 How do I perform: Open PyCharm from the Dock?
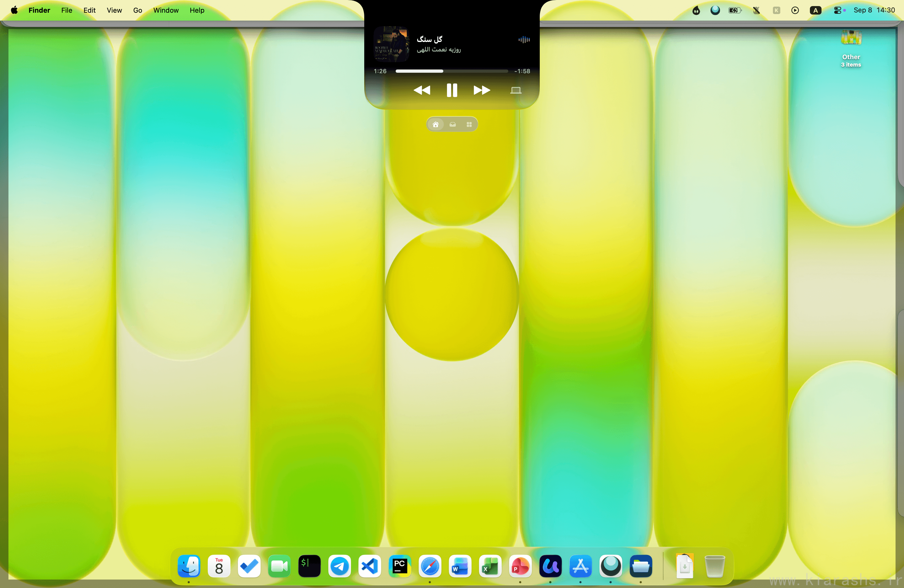pos(400,566)
